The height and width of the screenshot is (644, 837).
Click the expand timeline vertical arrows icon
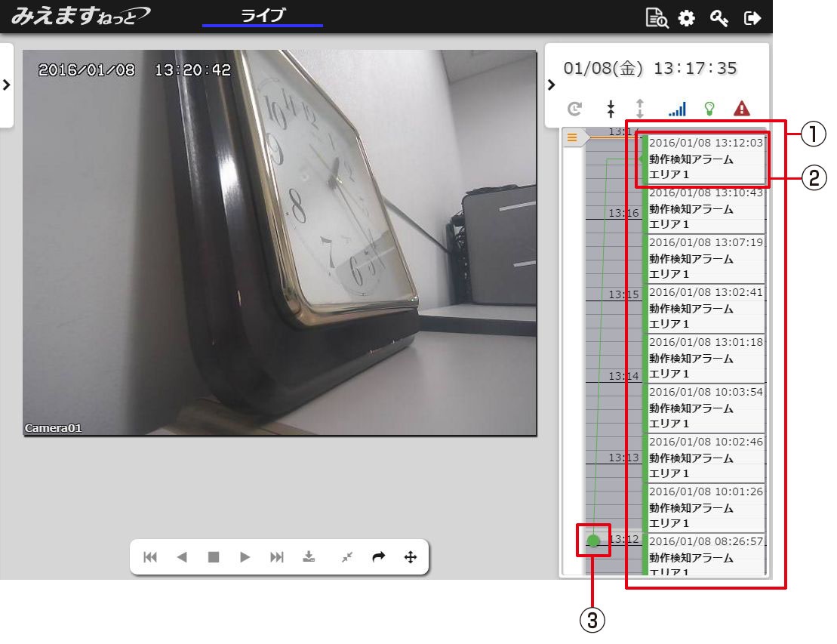[640, 109]
